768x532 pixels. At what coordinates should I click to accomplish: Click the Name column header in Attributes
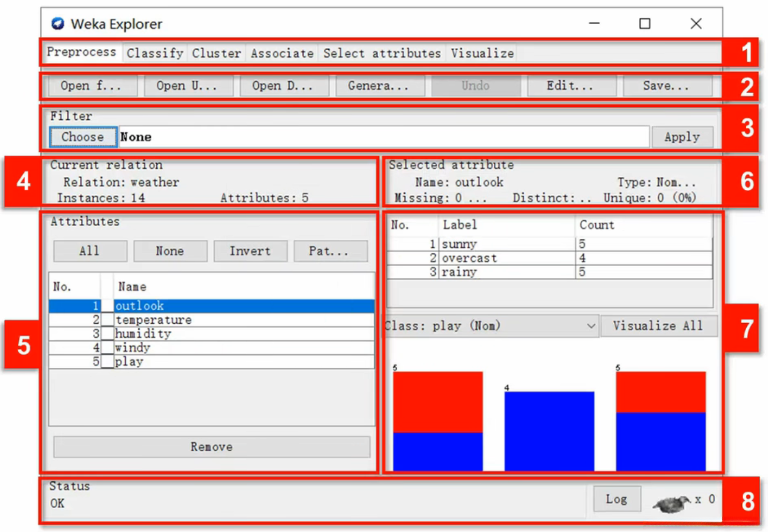[x=244, y=287]
